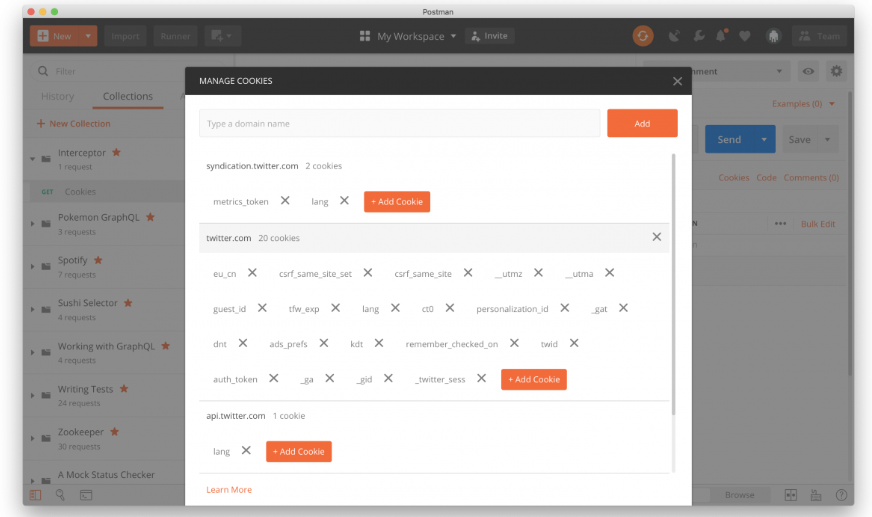Delete the eu_cn cookie
The height and width of the screenshot is (517, 872).
point(252,272)
